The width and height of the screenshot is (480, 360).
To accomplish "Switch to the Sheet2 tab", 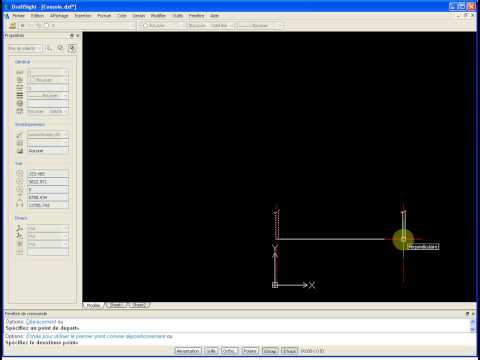I will [x=138, y=305].
